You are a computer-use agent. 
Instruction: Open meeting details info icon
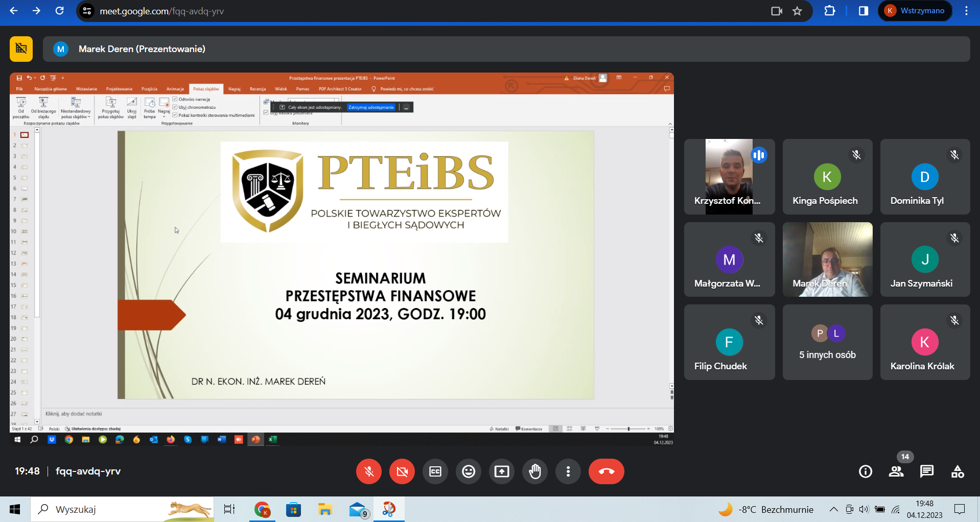(866, 471)
